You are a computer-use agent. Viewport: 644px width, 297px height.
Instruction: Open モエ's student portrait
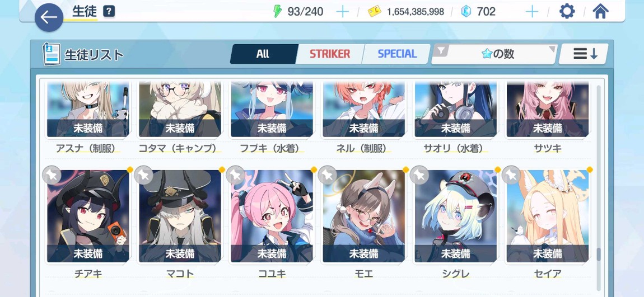[363, 216]
